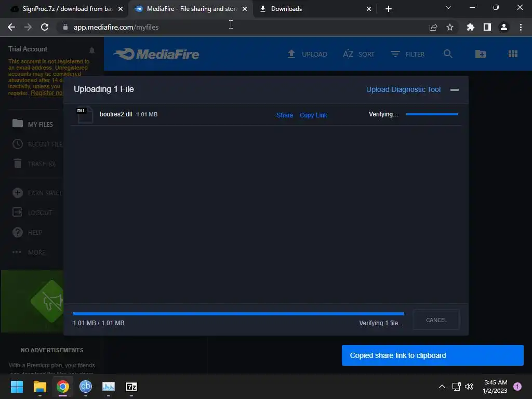The image size is (532, 399).
Task: Open the Chrome three-dot menu
Action: [521, 27]
